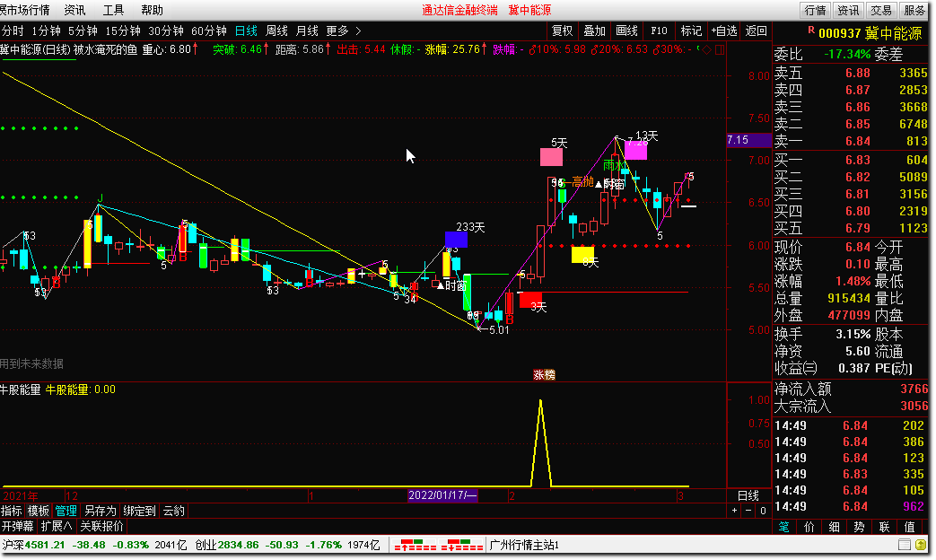
Task: Select the 30分钟 period
Action: [x=165, y=31]
